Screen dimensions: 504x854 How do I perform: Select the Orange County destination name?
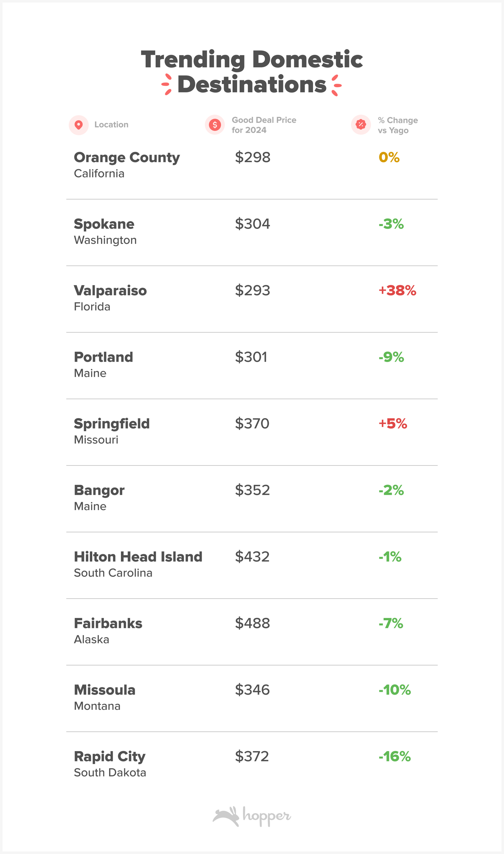(x=127, y=158)
